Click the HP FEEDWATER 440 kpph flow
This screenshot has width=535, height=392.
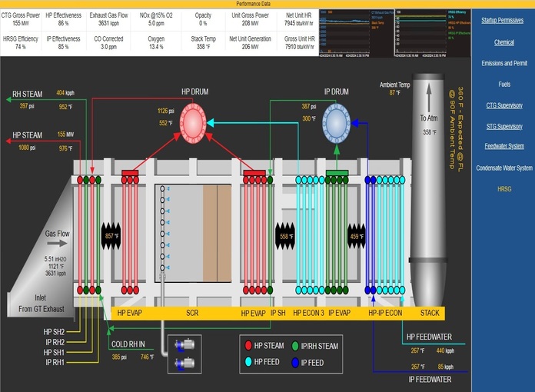445,350
